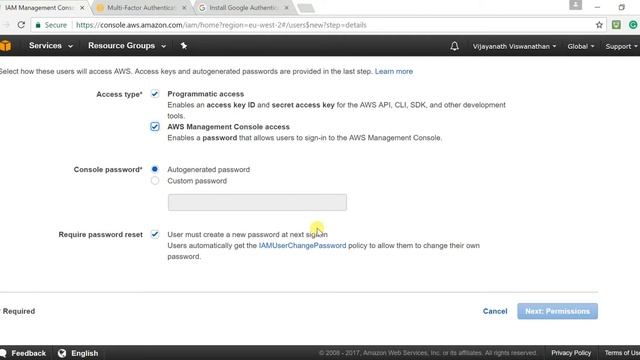The height and width of the screenshot is (360, 640).
Task: Expand the Services dropdown menu
Action: tap(51, 46)
